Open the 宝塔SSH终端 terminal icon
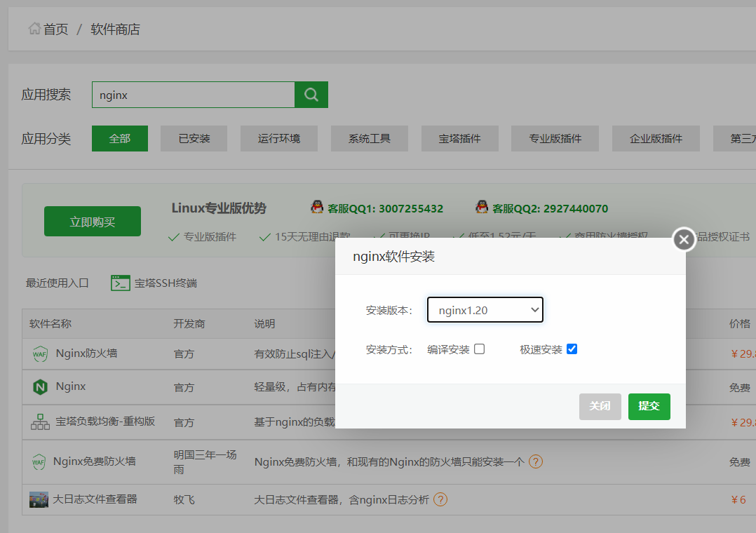This screenshot has height=533, width=756. (x=120, y=283)
